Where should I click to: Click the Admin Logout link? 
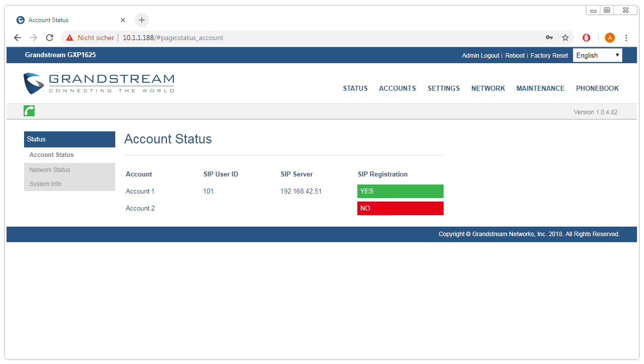pyautogui.click(x=481, y=56)
